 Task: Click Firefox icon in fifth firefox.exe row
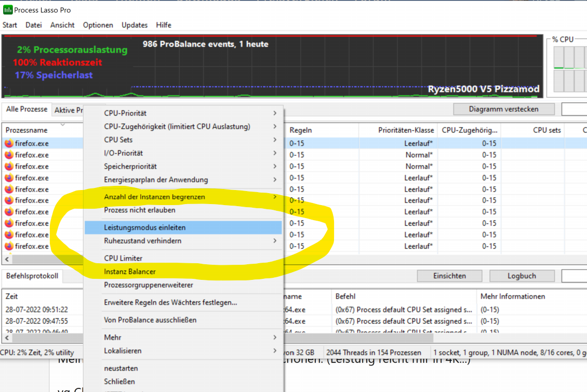tap(9, 190)
